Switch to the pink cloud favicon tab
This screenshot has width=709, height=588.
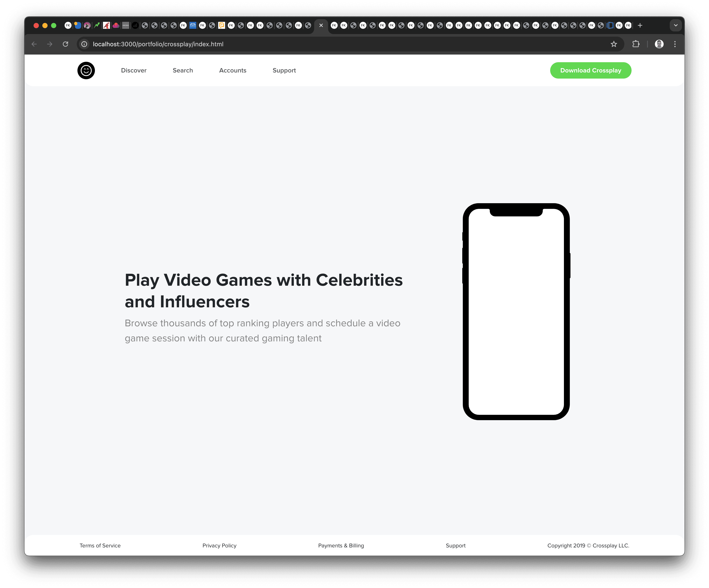coord(116,25)
